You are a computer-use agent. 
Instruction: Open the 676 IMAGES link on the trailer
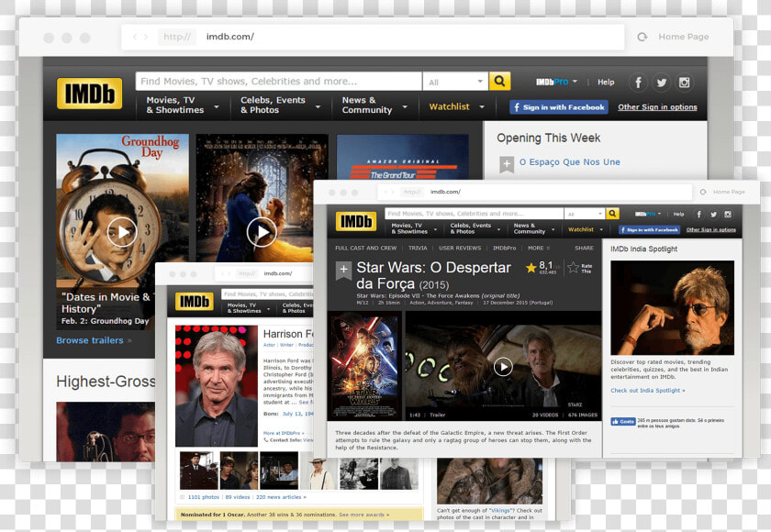coord(583,416)
